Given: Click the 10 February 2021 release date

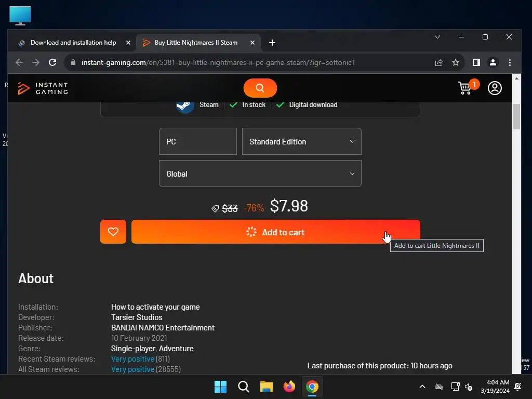Looking at the screenshot, I should [139, 338].
